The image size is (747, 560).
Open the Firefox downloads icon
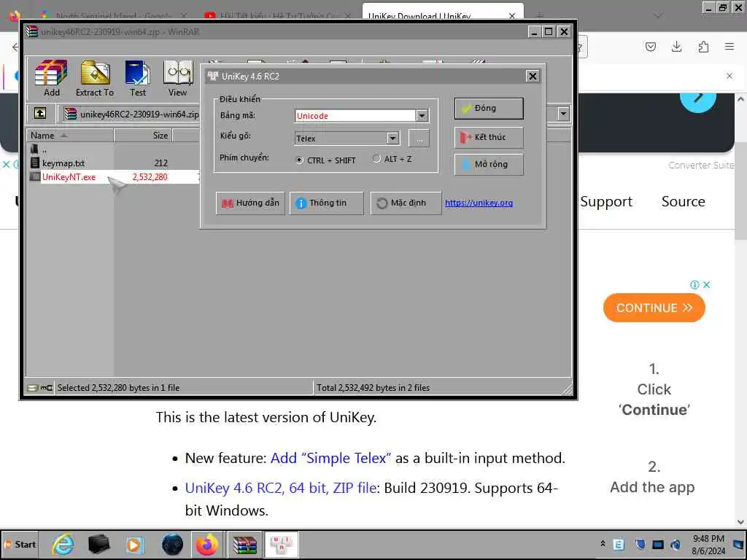676,47
